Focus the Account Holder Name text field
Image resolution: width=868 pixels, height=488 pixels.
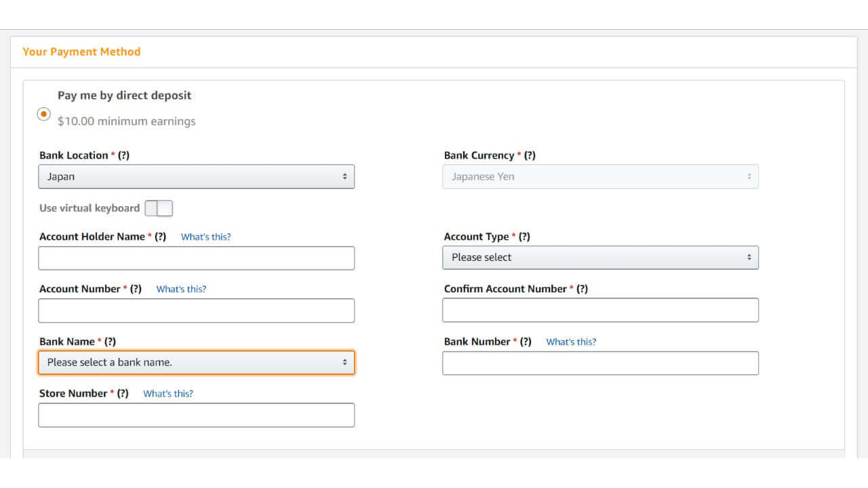(x=196, y=258)
